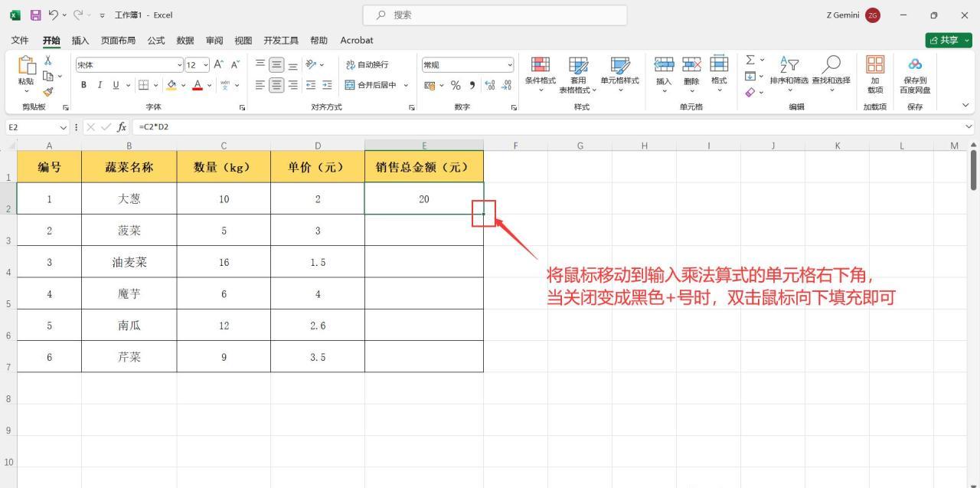Click the Cut scissors icon
Screen dimensions: 980x488
48,61
